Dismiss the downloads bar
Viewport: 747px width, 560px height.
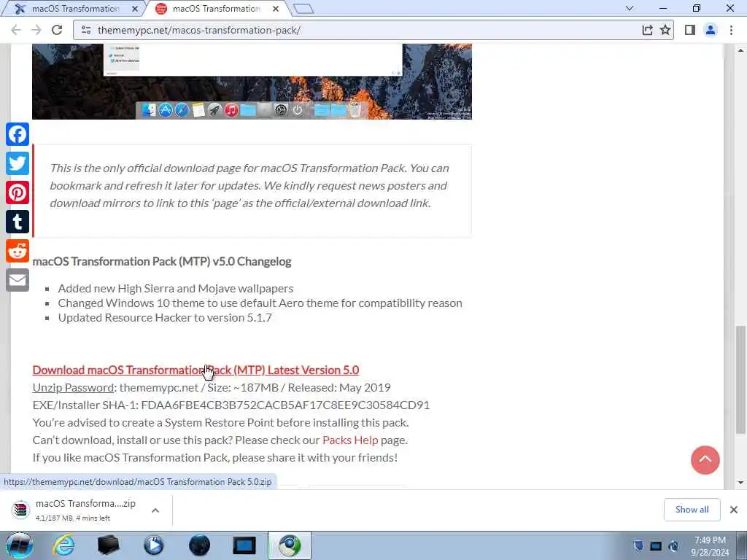734,510
